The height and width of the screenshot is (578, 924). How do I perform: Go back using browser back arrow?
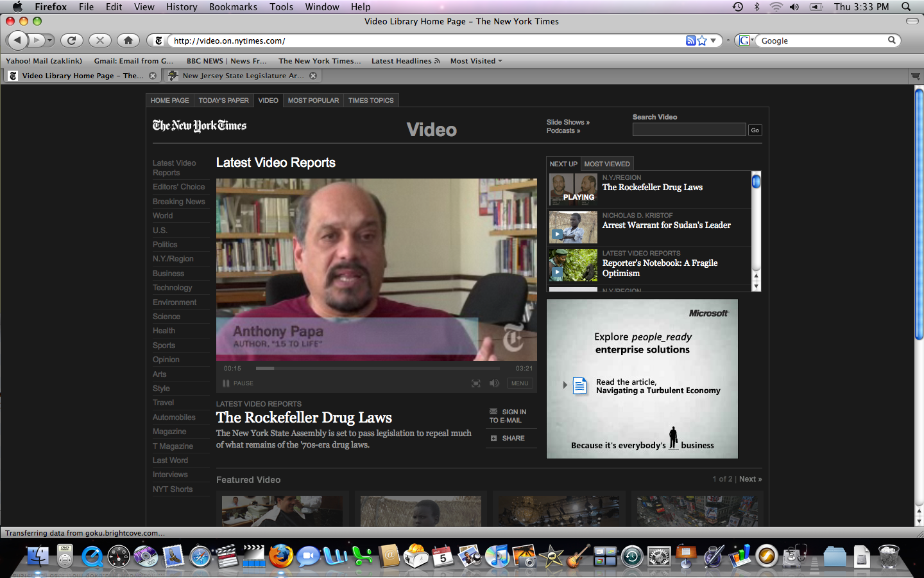18,40
